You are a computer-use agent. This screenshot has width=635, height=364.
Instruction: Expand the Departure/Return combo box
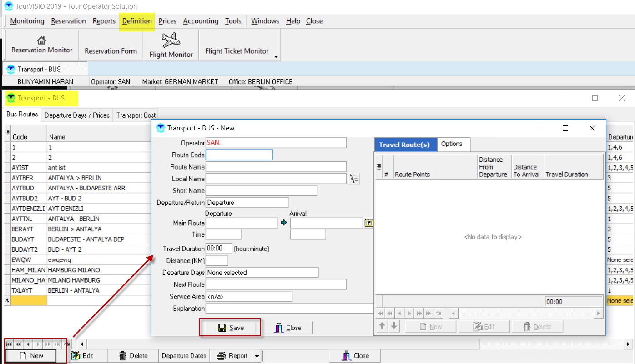[x=247, y=203]
